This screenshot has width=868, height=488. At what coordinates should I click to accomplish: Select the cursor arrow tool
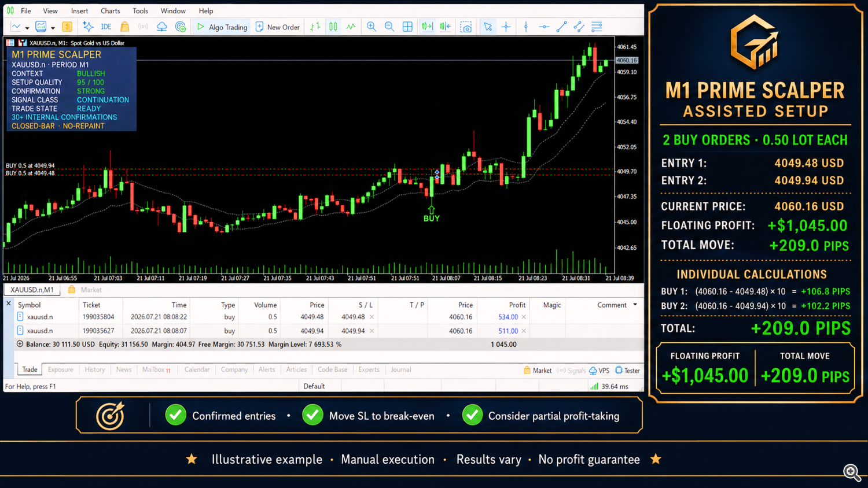pos(488,27)
